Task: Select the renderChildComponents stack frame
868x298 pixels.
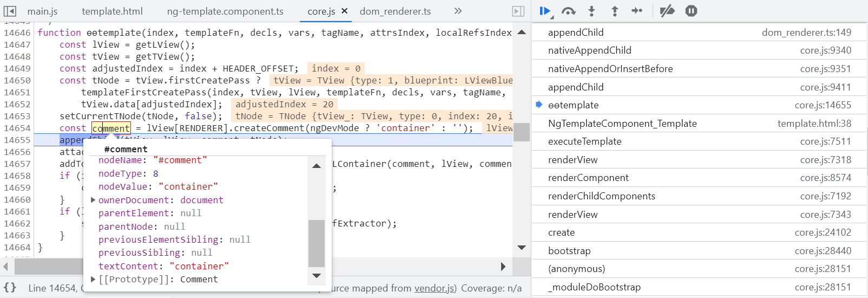Action: click(699, 196)
